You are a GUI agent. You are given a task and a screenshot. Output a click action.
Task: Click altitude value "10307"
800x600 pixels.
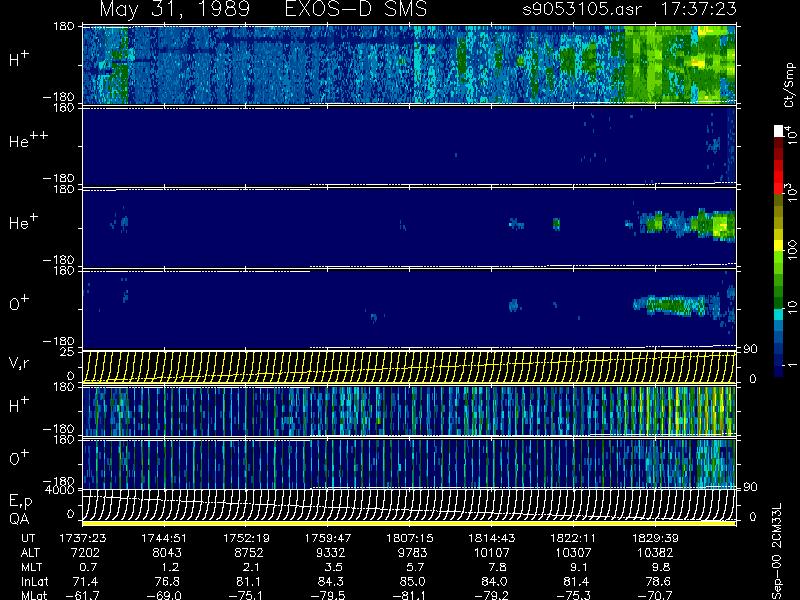573,553
